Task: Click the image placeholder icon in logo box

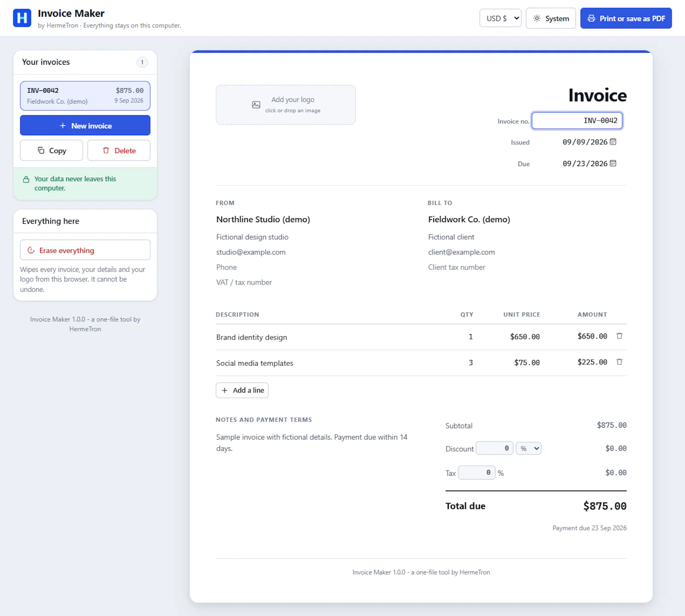Action: click(256, 105)
